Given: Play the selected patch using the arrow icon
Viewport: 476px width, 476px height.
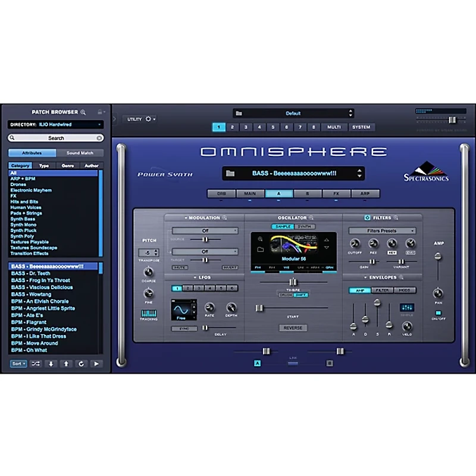Looking at the screenshot, I should (96, 364).
